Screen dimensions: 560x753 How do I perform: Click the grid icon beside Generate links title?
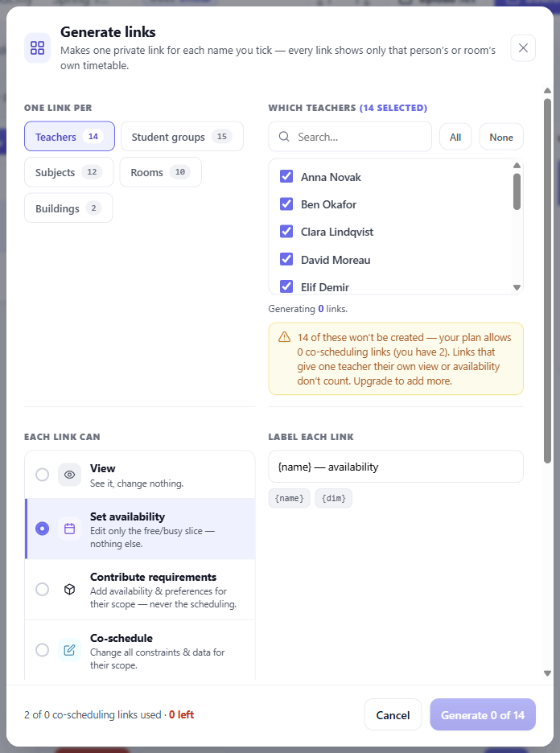tap(38, 47)
